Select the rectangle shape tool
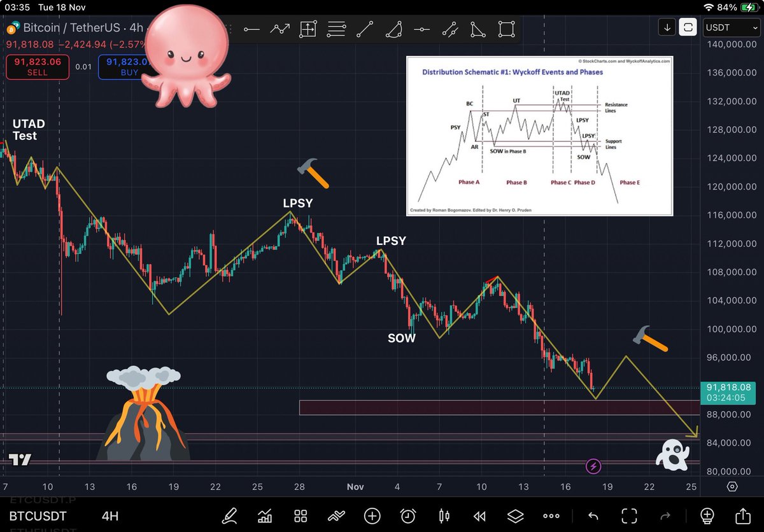764x532 pixels. (507, 29)
